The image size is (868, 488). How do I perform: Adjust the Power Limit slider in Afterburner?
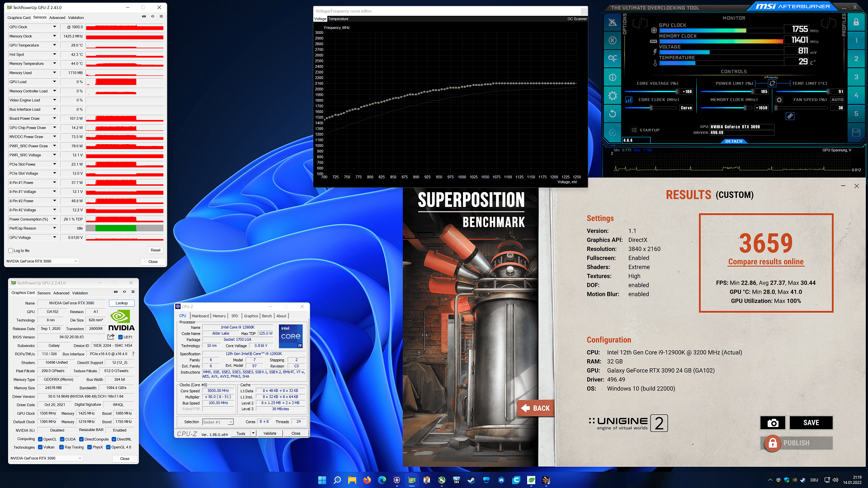pyautogui.click(x=727, y=92)
